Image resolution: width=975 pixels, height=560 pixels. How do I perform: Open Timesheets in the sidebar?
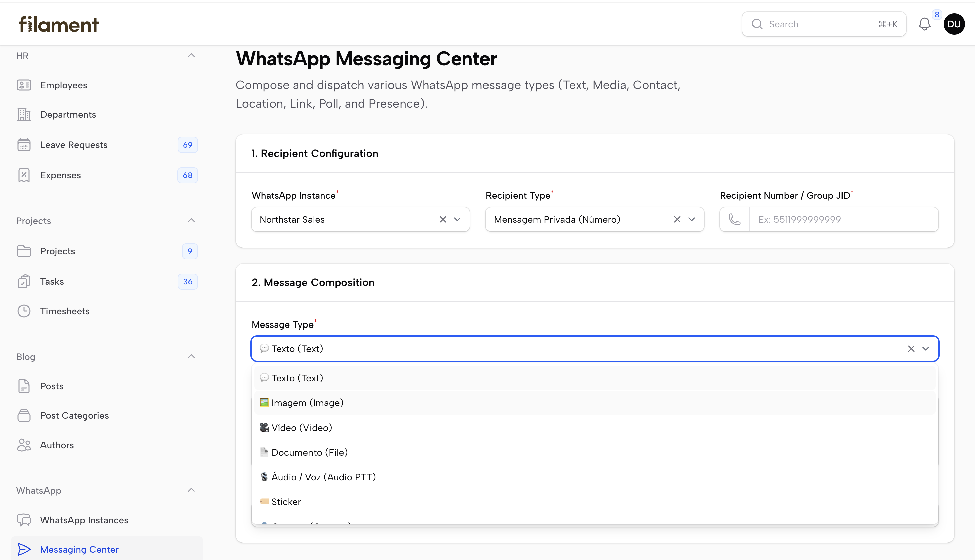[107, 311]
